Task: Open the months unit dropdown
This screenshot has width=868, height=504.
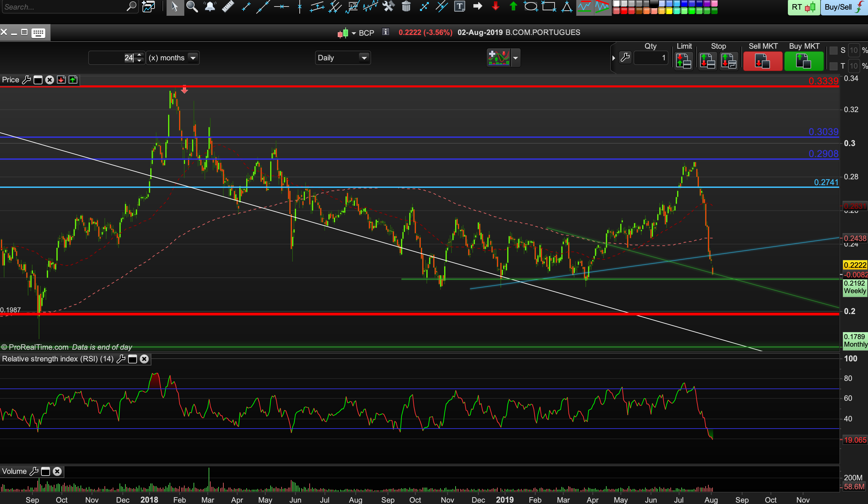Action: click(x=193, y=58)
